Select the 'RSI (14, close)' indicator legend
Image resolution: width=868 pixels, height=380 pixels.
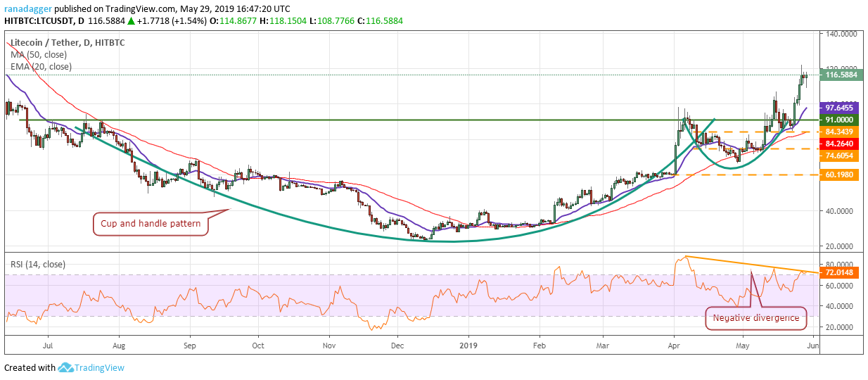[x=39, y=265]
